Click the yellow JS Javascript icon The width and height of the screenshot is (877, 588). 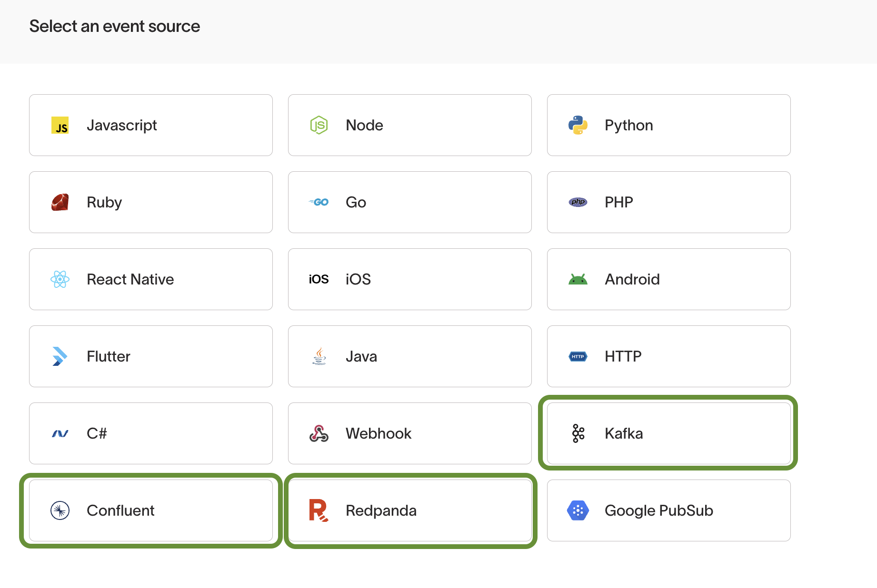click(x=60, y=125)
